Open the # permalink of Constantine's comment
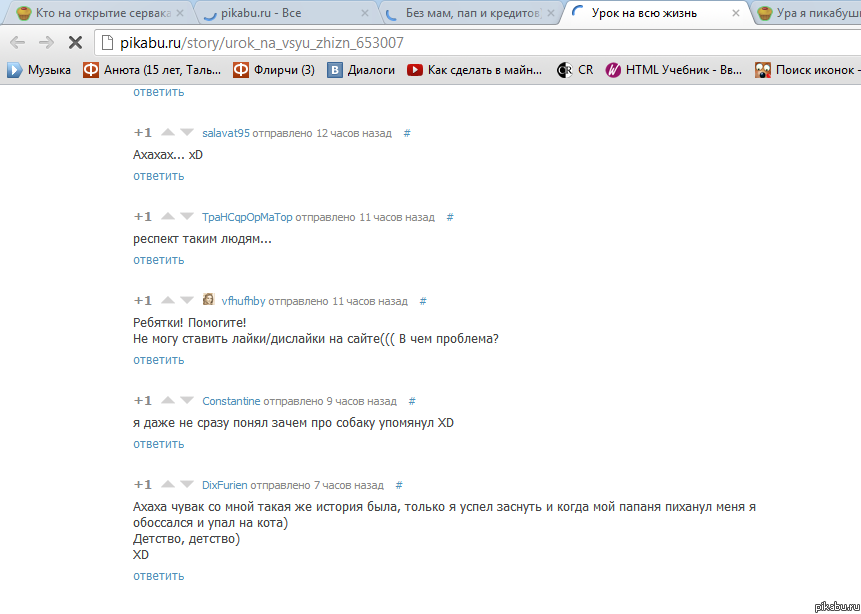The height and width of the screenshot is (614, 861). click(412, 401)
